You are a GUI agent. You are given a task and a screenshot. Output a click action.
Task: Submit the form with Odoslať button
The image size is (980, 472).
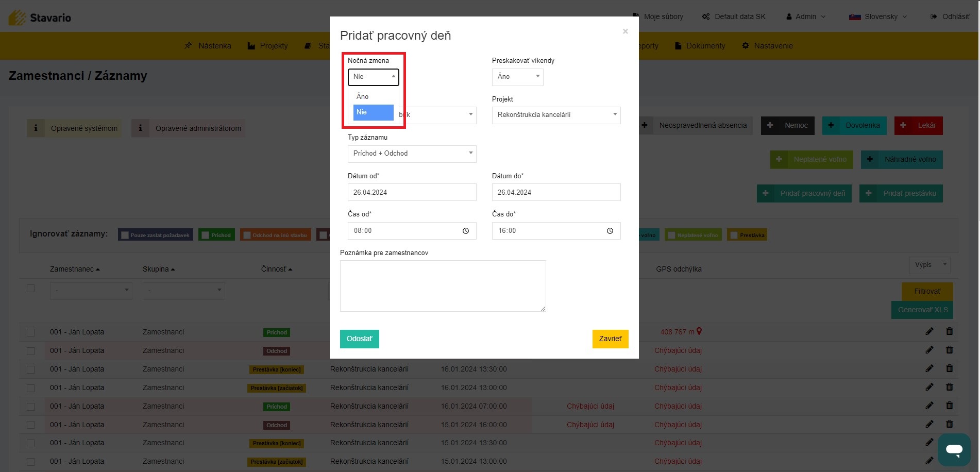[359, 339]
